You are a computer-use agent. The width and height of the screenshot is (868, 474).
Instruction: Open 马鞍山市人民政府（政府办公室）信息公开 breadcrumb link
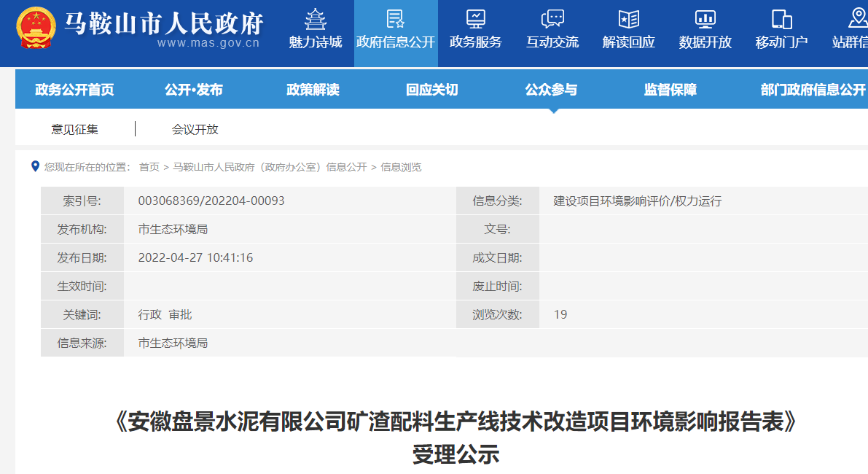coord(270,167)
